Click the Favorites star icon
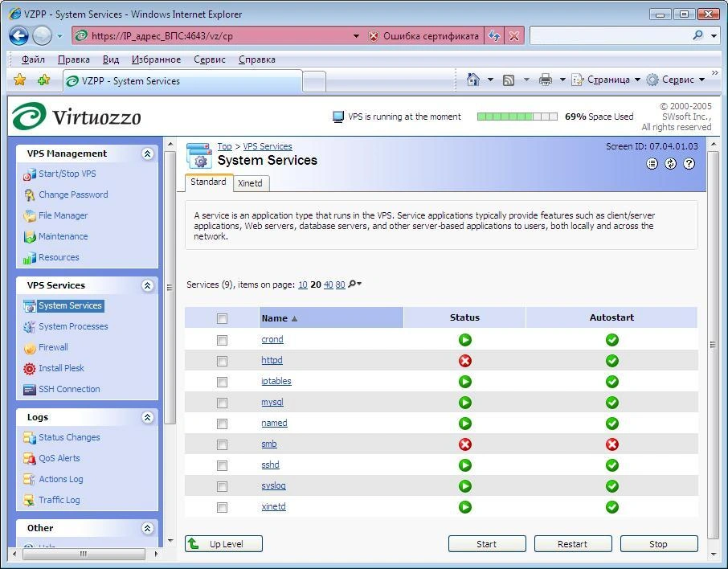The height and width of the screenshot is (569, 728). (x=19, y=80)
